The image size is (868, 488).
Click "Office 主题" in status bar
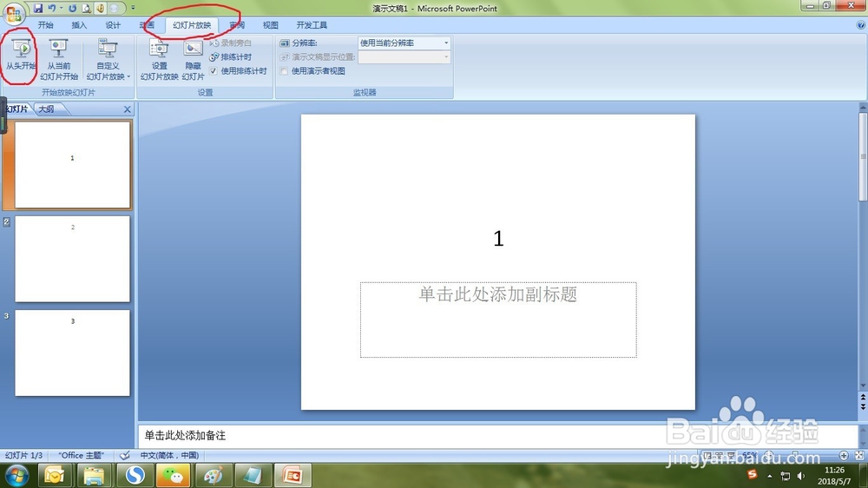pyautogui.click(x=82, y=455)
